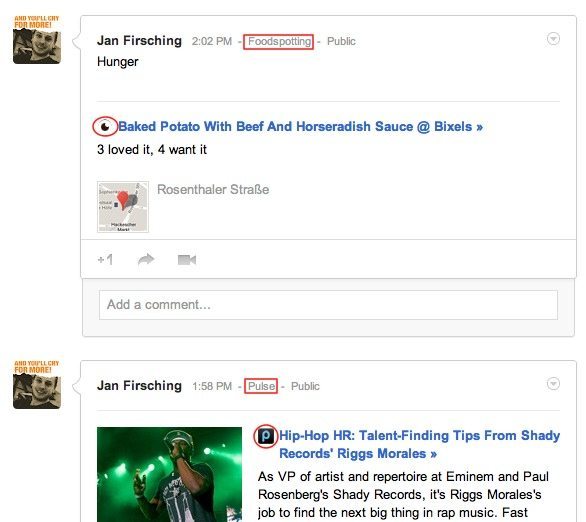Open Jan Firsching's avatar on second post
Image resolution: width=586 pixels, height=522 pixels.
click(x=37, y=384)
